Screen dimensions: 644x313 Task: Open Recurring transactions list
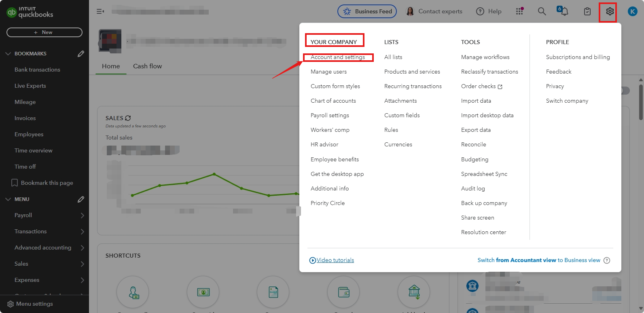click(413, 87)
